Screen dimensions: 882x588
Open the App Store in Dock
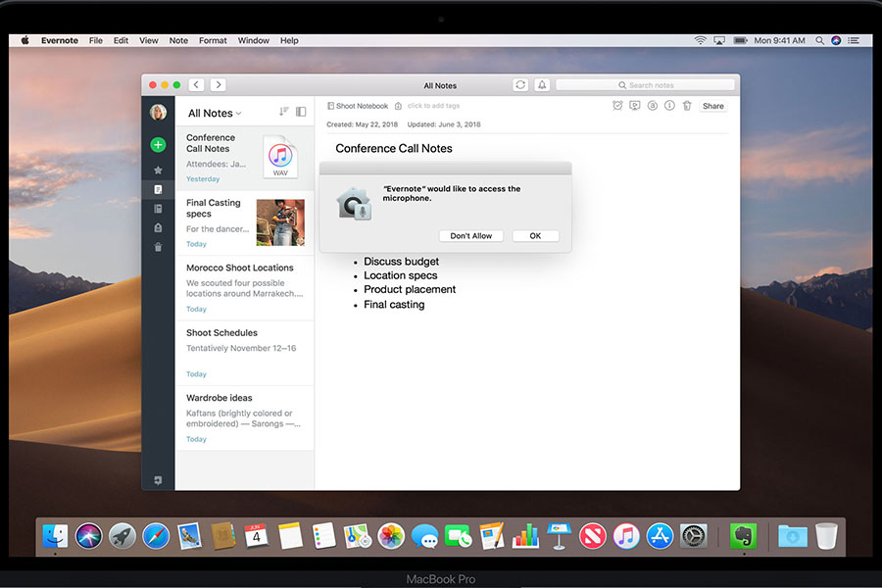click(660, 536)
